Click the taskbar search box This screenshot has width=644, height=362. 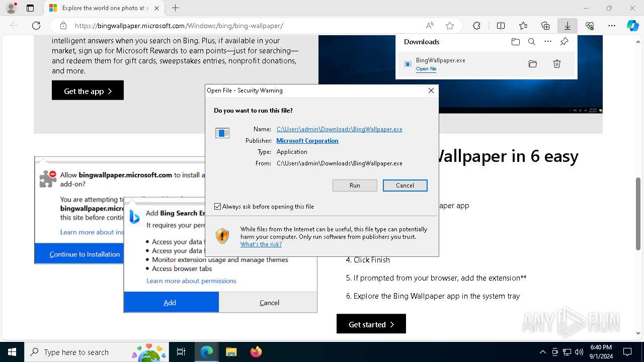pos(96,352)
